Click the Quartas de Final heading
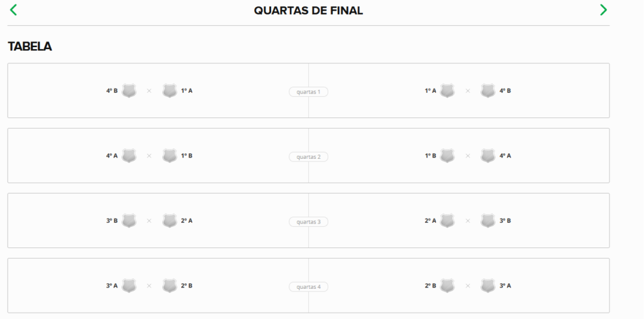Viewport: 644px width, 319px height. pos(308,11)
